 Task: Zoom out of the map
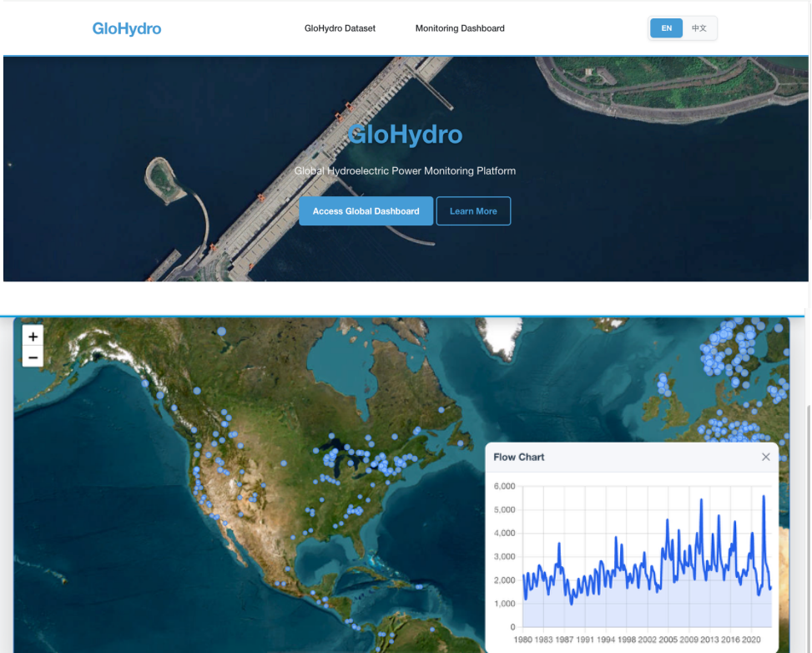tap(33, 357)
